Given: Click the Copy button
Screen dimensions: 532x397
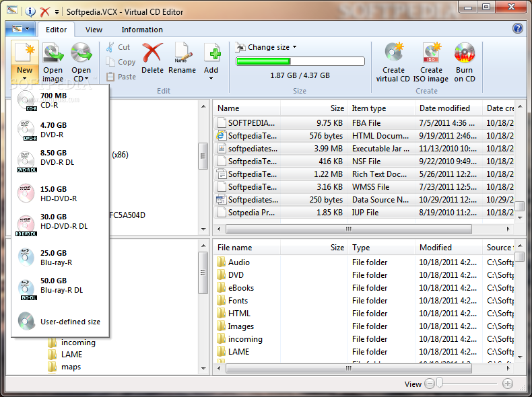Looking at the screenshot, I should 121,62.
